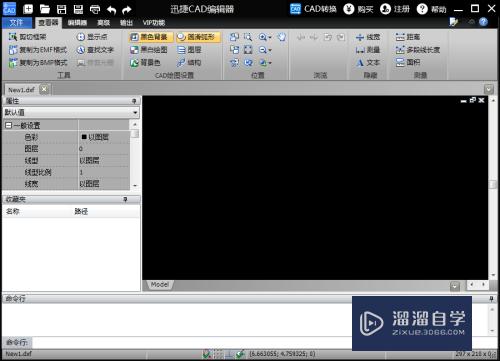Click the blue help question mark below title bar
Viewport: 500px width, 361px height.
pyautogui.click(x=483, y=22)
